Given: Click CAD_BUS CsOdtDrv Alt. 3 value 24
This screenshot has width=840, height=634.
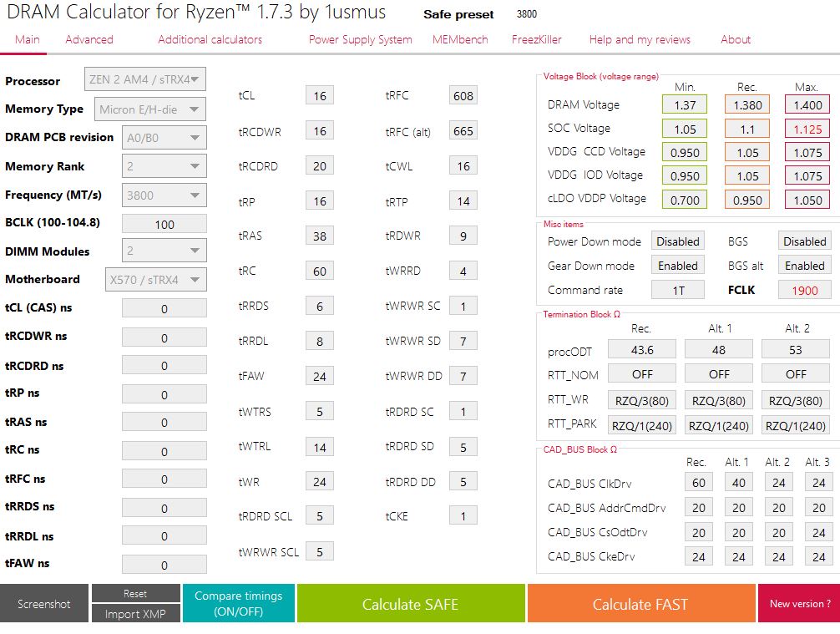Looking at the screenshot, I should point(818,532).
